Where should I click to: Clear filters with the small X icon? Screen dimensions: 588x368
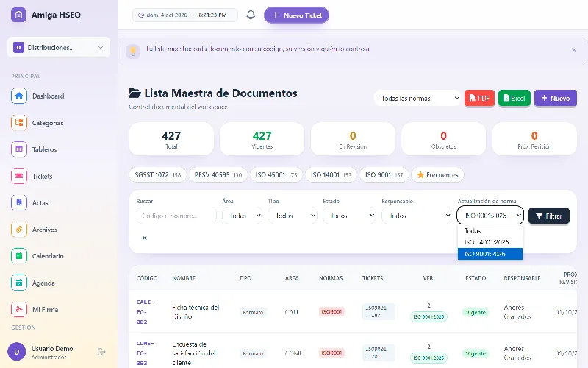point(144,238)
